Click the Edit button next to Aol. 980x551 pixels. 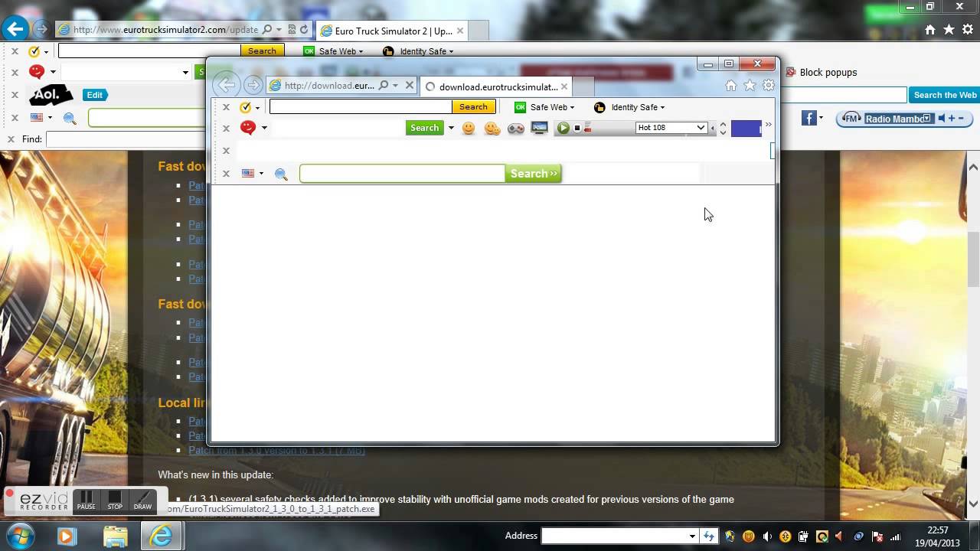click(x=95, y=95)
